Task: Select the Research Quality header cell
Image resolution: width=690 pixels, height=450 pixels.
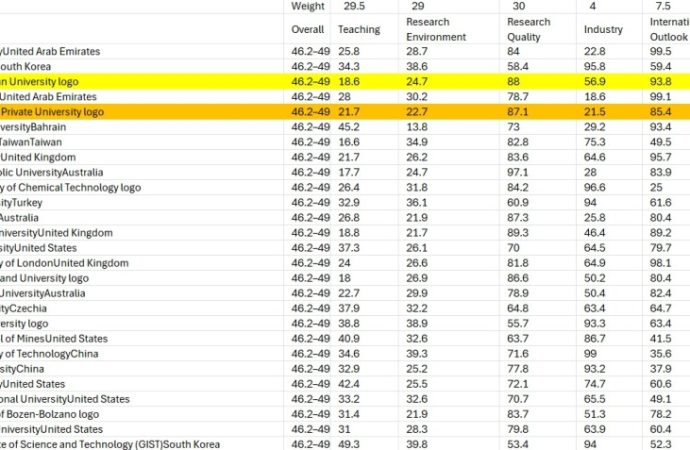Action: (x=530, y=30)
